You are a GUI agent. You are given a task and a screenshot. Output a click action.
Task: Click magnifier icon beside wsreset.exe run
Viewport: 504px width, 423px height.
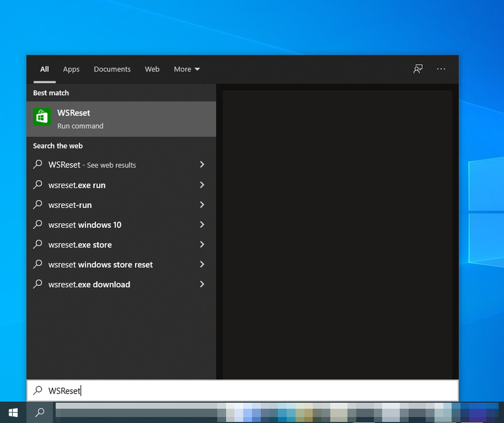38,185
